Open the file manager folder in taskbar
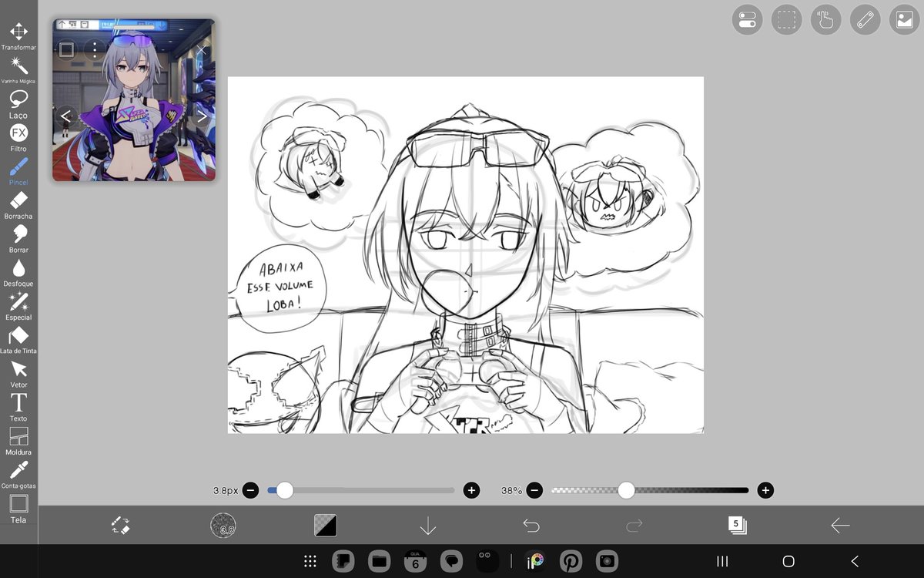 [x=380, y=561]
